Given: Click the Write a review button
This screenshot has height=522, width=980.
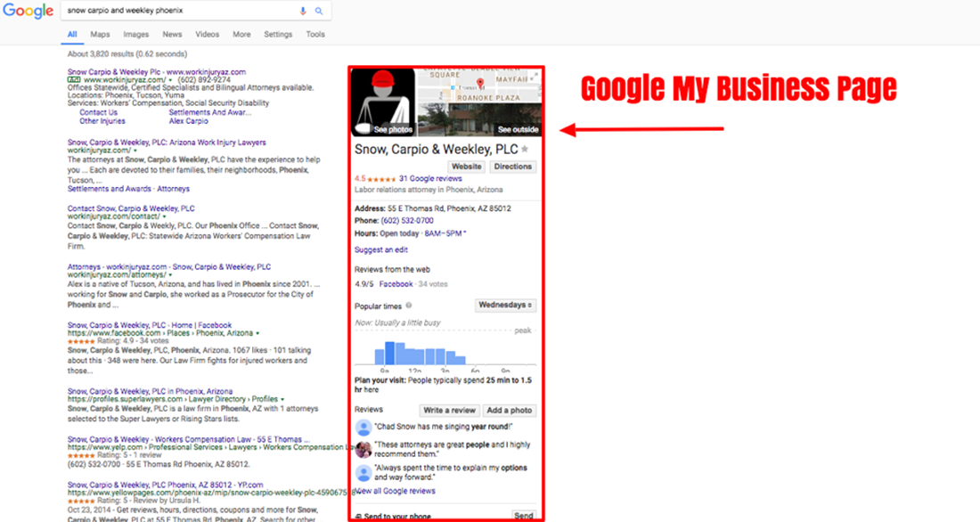Looking at the screenshot, I should pos(449,411).
